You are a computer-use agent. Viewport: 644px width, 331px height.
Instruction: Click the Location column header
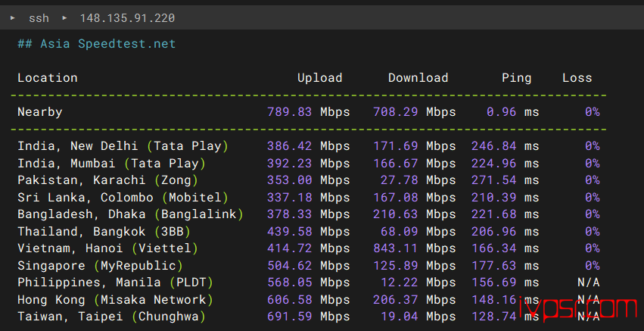[47, 78]
